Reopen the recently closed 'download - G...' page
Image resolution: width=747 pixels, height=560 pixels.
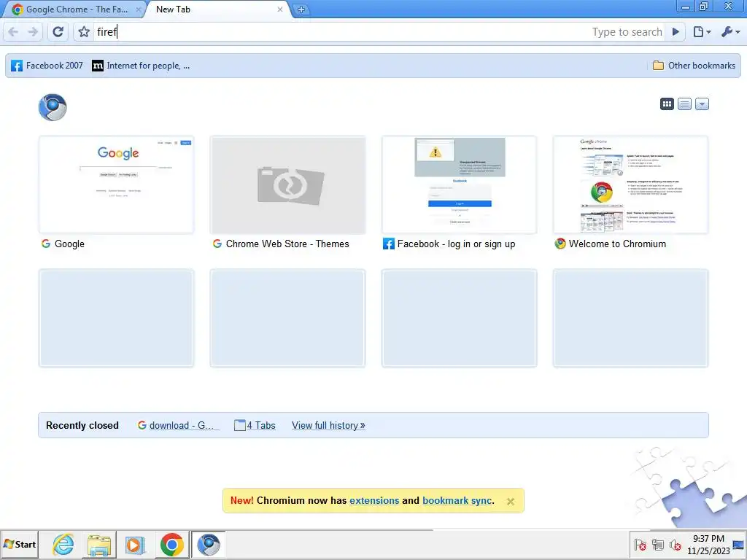coord(178,425)
